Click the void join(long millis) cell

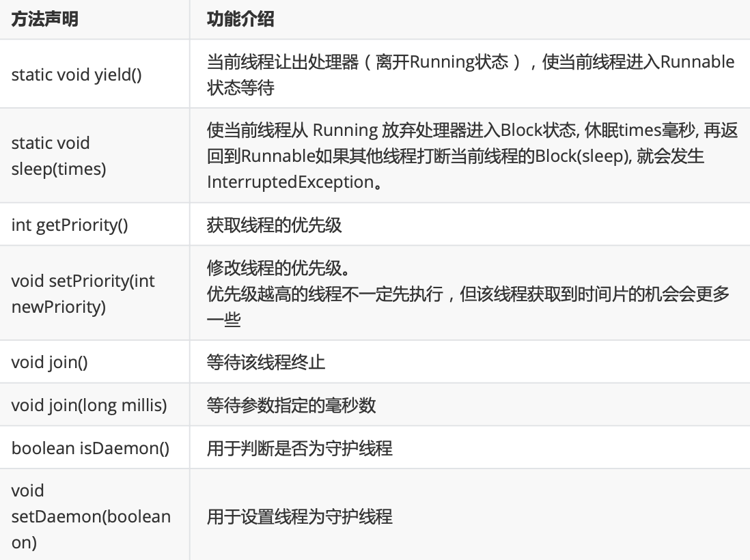[x=95, y=404]
